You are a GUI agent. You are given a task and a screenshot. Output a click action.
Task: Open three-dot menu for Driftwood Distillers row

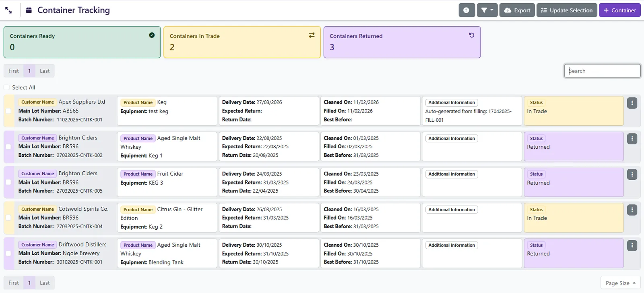pos(632,245)
